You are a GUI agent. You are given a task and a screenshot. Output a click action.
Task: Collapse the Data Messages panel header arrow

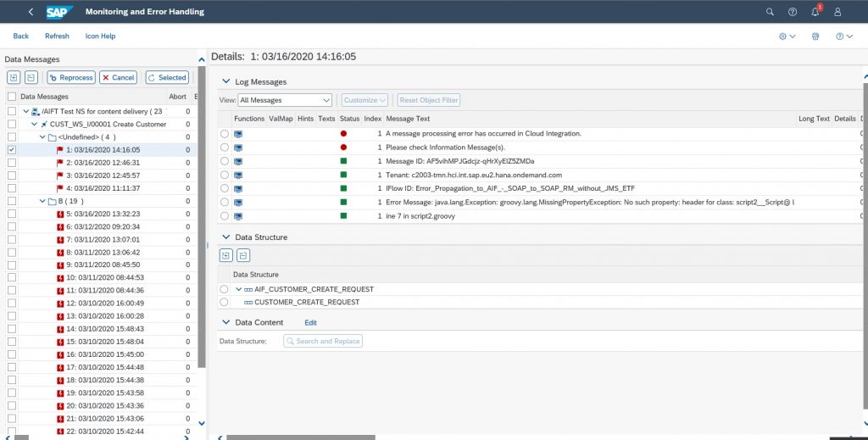coord(201,59)
